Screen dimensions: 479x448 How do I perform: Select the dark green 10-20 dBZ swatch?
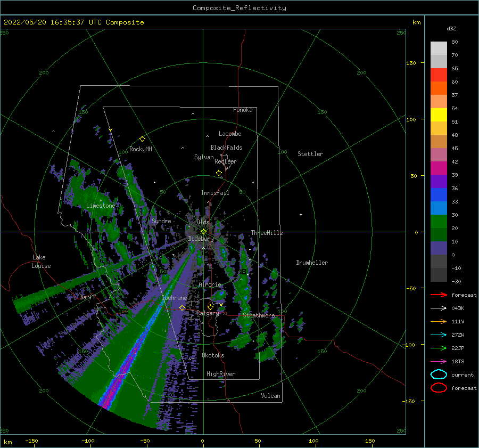[439, 234]
